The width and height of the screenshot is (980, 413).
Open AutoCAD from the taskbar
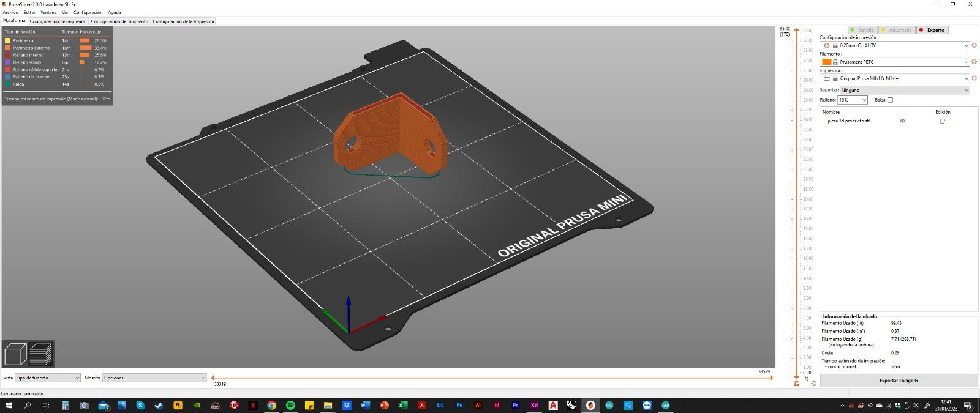(x=553, y=405)
